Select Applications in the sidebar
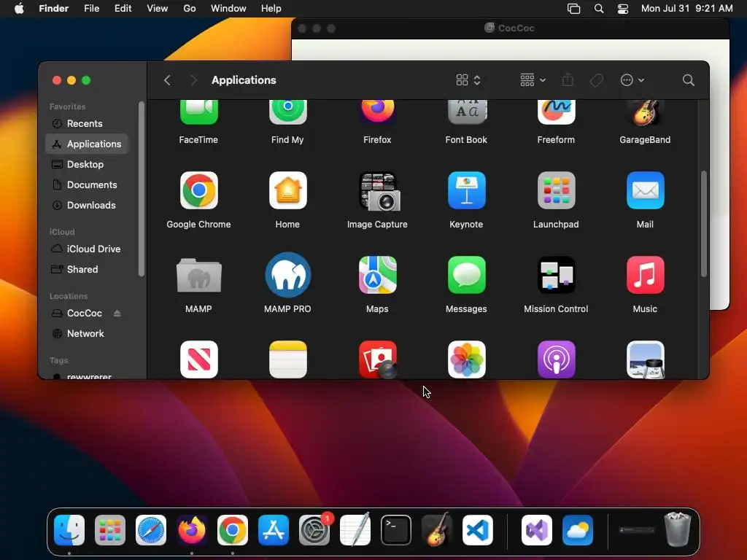The height and width of the screenshot is (560, 747). point(87,144)
